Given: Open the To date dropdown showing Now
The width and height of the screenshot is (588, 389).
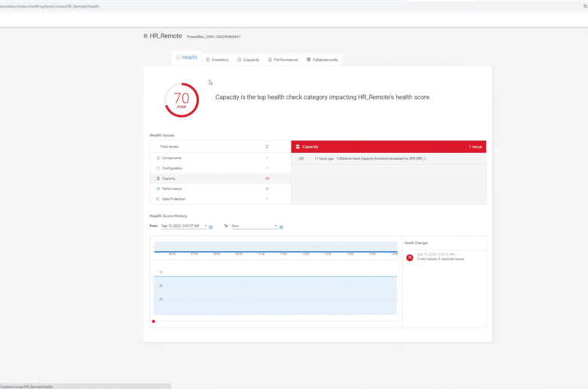Looking at the screenshot, I should pos(254,226).
